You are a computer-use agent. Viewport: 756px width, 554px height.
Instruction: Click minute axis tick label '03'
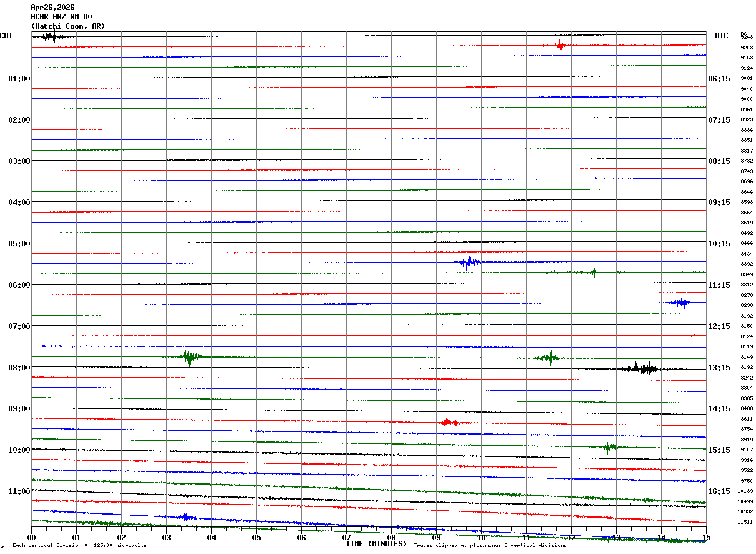166,538
